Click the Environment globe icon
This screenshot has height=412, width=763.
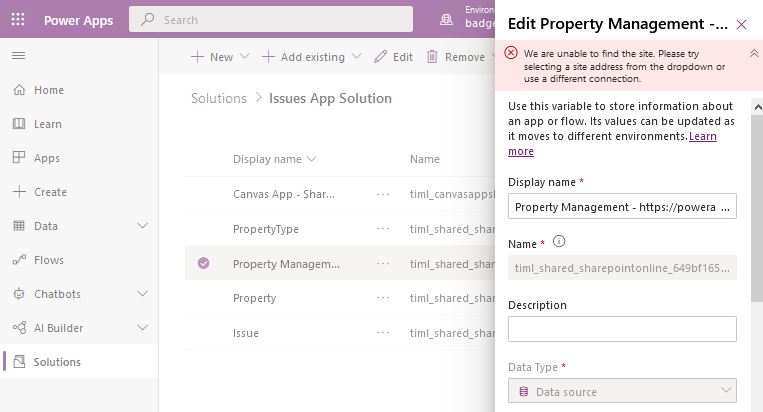tap(446, 20)
